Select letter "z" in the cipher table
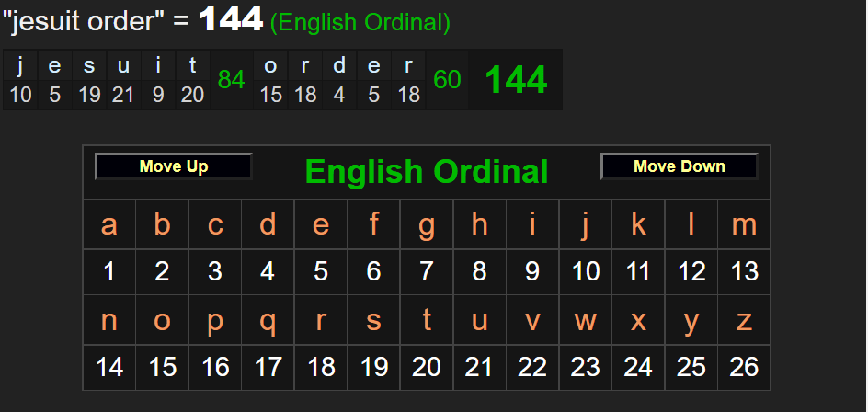This screenshot has height=412, width=868. (744, 321)
